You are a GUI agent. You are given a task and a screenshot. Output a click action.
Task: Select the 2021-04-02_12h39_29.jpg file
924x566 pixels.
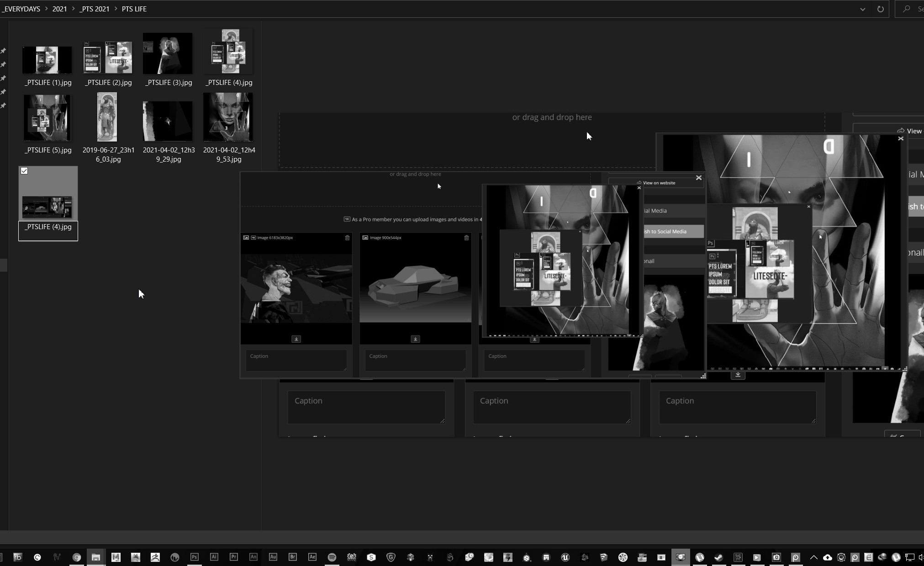coord(168,121)
